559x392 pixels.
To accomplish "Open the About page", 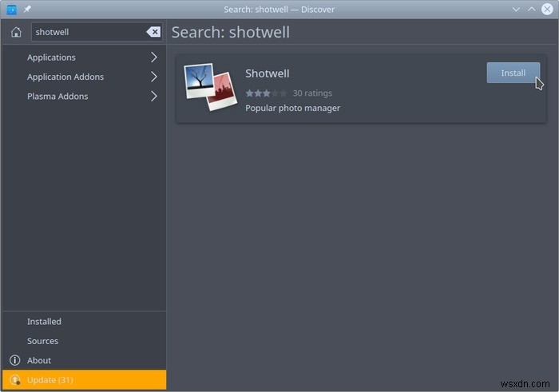I will coord(84,360).
